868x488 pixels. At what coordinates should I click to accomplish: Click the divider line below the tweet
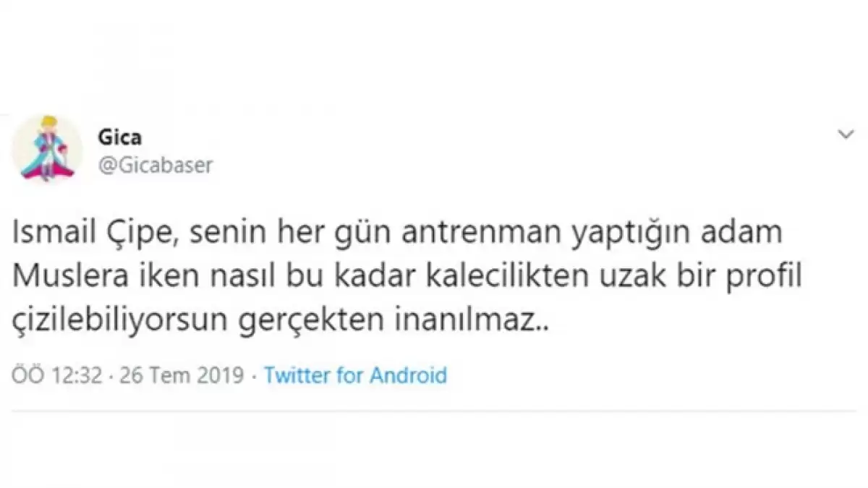coord(434,411)
